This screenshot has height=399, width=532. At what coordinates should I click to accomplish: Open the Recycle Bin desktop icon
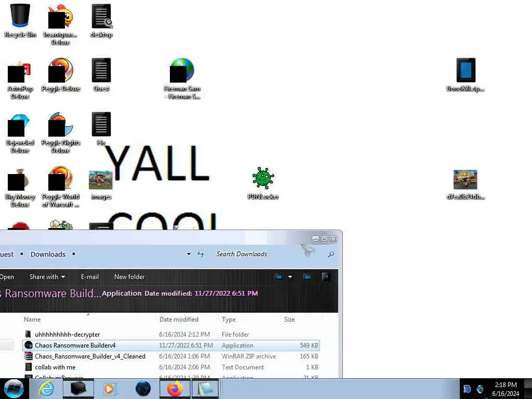tap(20, 20)
